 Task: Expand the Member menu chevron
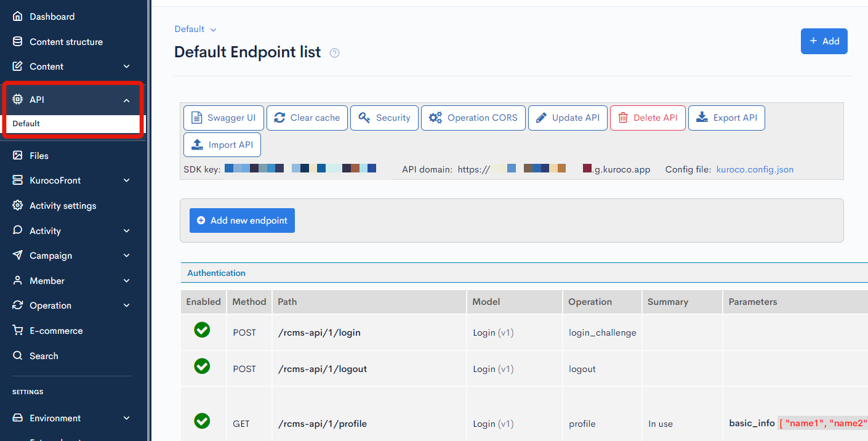coord(127,281)
